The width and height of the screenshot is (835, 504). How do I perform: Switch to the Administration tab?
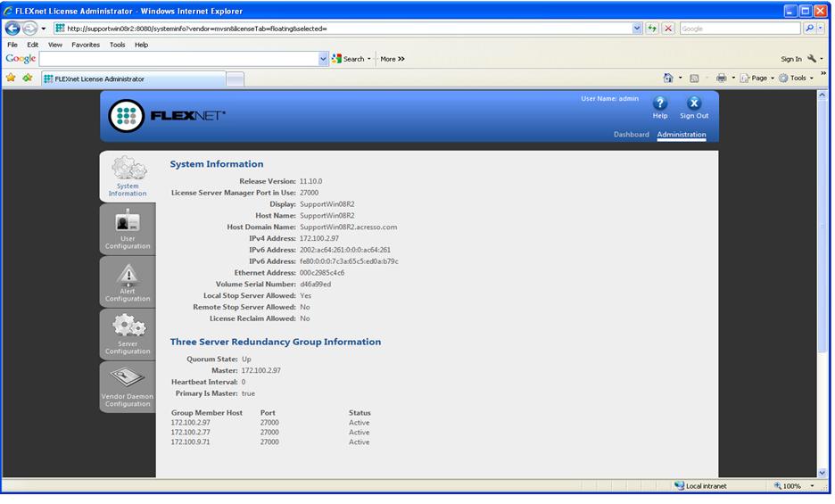[682, 135]
